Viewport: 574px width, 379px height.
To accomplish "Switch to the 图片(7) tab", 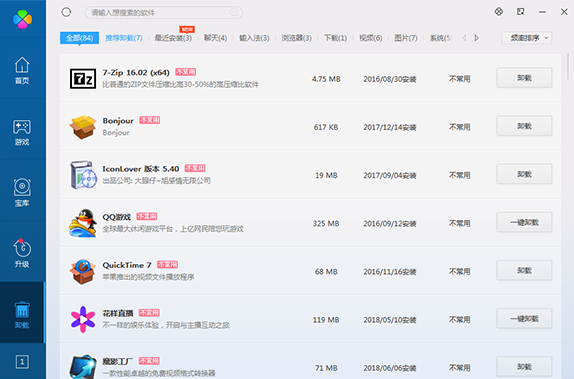I will [x=406, y=38].
